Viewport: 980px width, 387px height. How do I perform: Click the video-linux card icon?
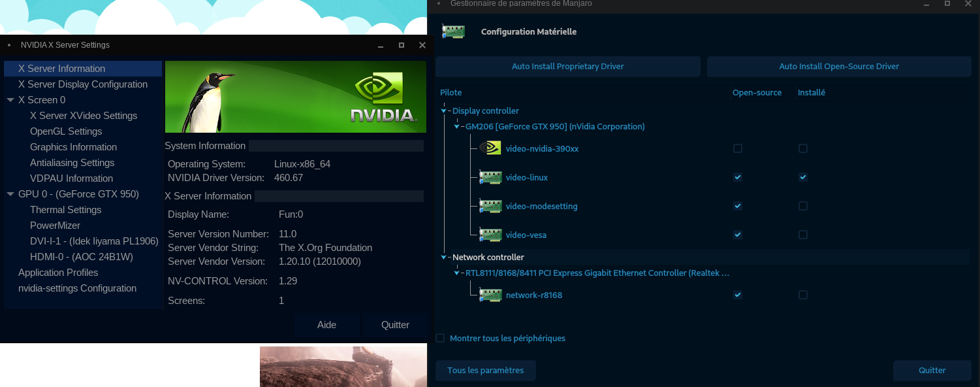tap(490, 177)
